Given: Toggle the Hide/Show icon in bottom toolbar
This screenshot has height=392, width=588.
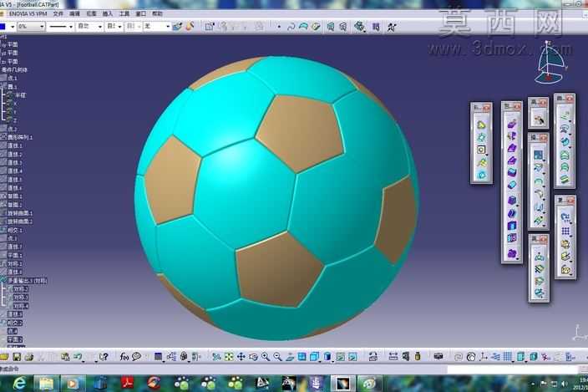Looking at the screenshot, I should pyautogui.click(x=340, y=357).
